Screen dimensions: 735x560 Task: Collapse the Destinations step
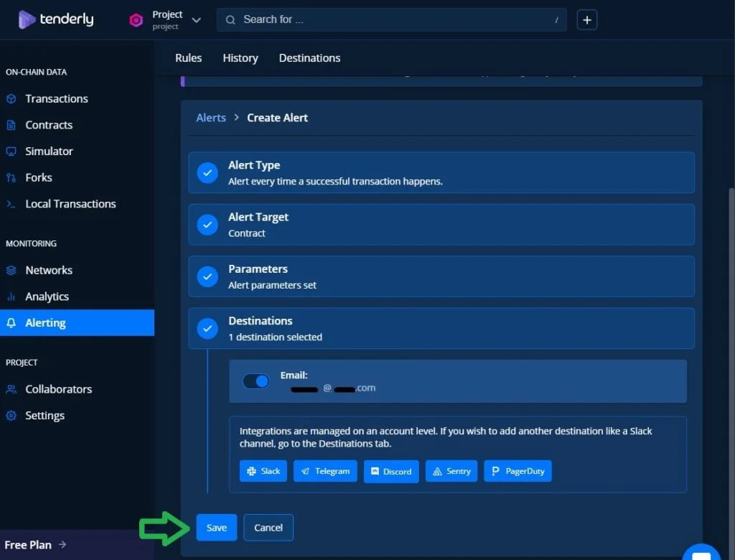(441, 328)
